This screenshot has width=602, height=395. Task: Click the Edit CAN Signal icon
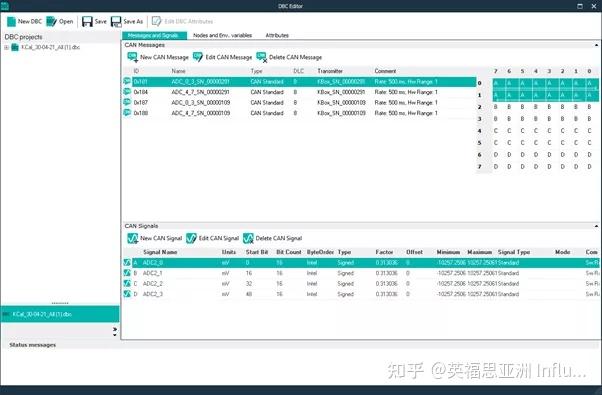tap(191, 238)
